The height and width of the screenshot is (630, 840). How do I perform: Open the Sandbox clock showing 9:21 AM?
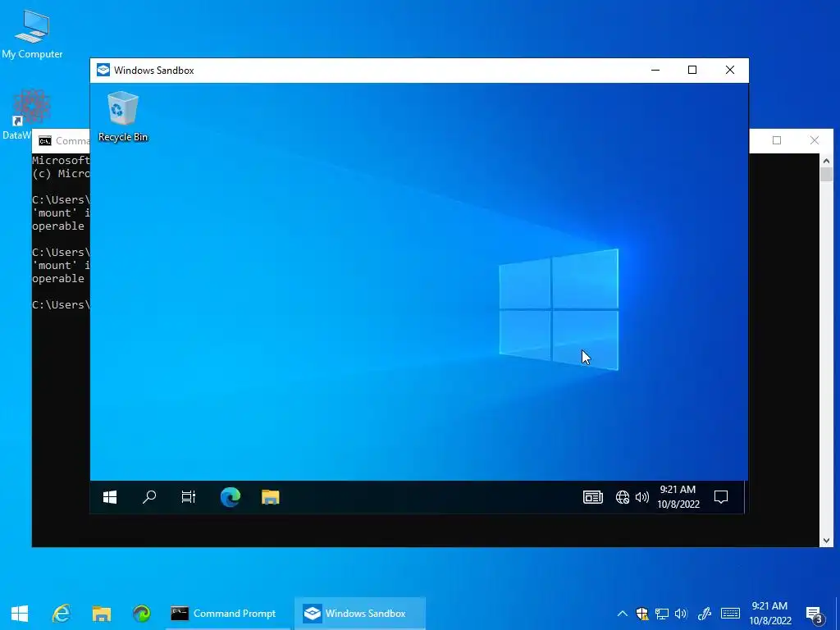pyautogui.click(x=678, y=497)
